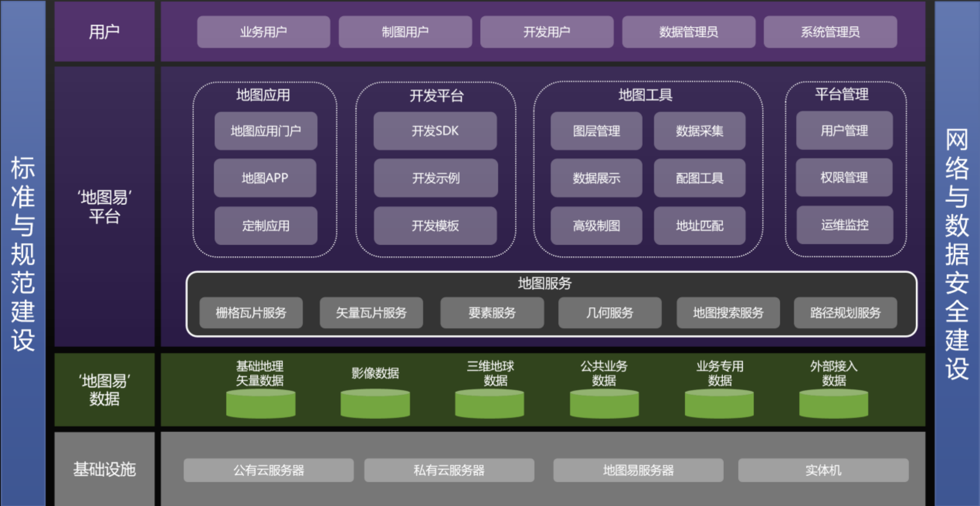Image resolution: width=980 pixels, height=506 pixels.
Task: Click the 外部接入数据 label text
Action: [834, 373]
